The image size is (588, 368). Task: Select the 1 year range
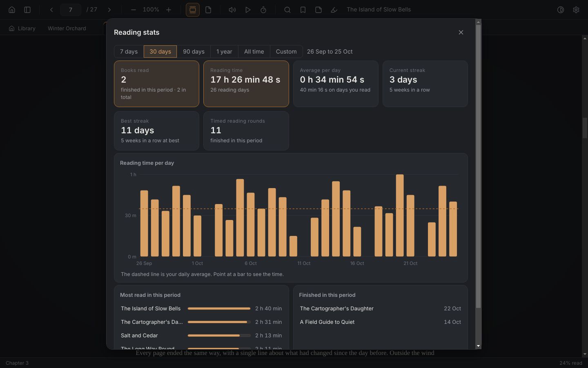pyautogui.click(x=224, y=52)
